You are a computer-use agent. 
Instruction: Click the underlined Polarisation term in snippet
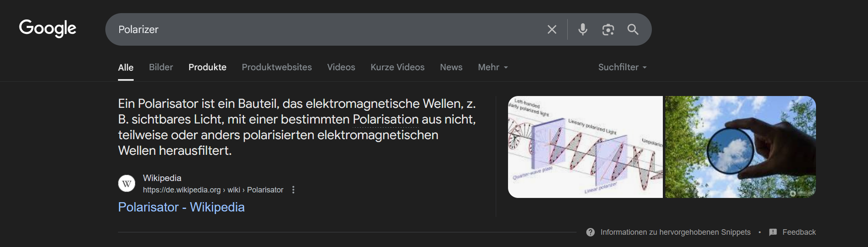coord(385,119)
